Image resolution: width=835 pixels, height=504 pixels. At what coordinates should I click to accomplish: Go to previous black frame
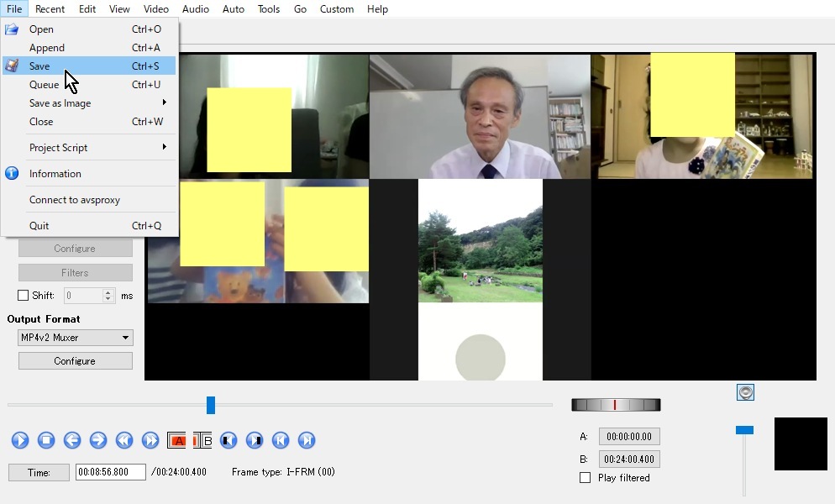(228, 440)
